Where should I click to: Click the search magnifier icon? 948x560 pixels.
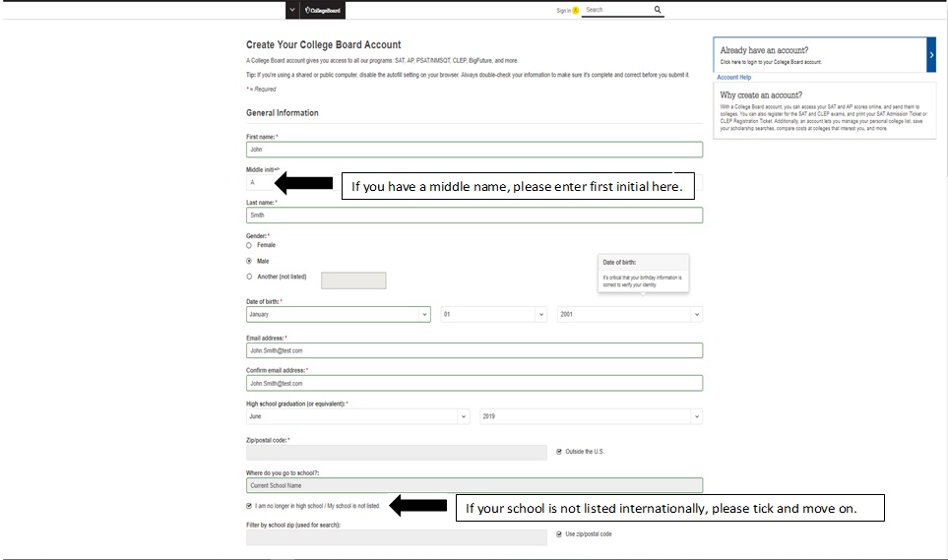pyautogui.click(x=658, y=10)
